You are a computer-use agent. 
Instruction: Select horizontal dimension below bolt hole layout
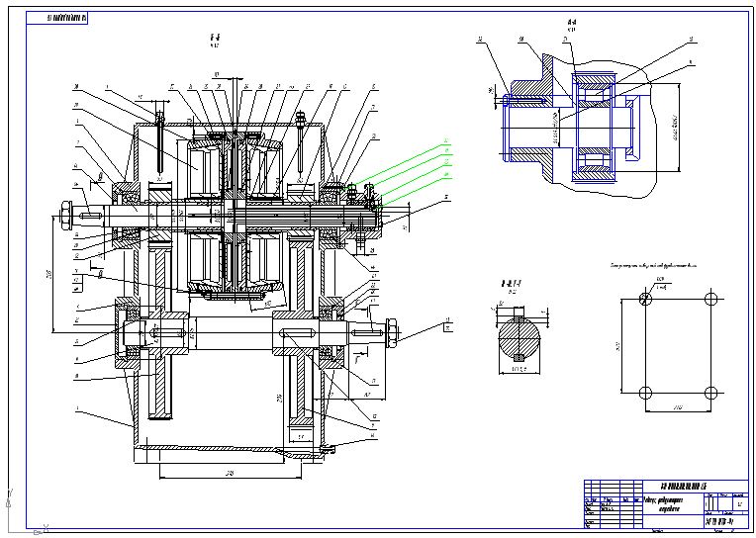pos(679,409)
